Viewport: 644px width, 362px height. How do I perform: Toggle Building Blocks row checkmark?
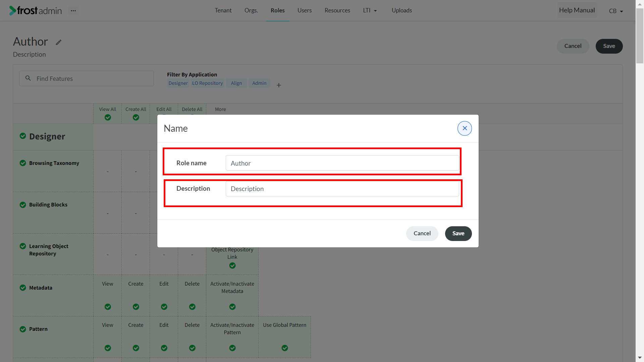pyautogui.click(x=23, y=205)
